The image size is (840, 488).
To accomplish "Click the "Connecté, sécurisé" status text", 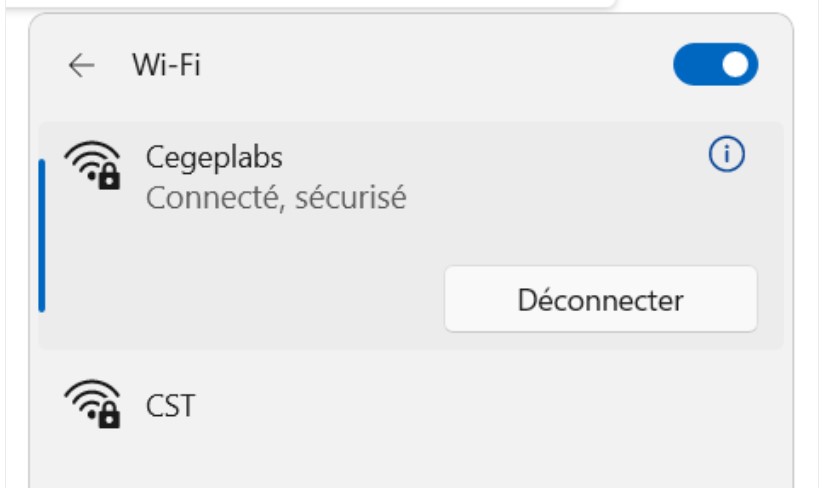I will [276, 197].
